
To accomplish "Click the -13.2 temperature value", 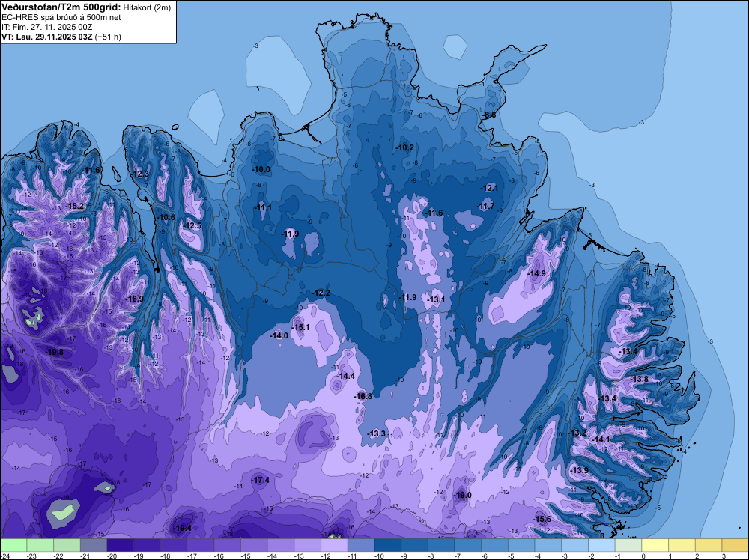I will [577, 433].
